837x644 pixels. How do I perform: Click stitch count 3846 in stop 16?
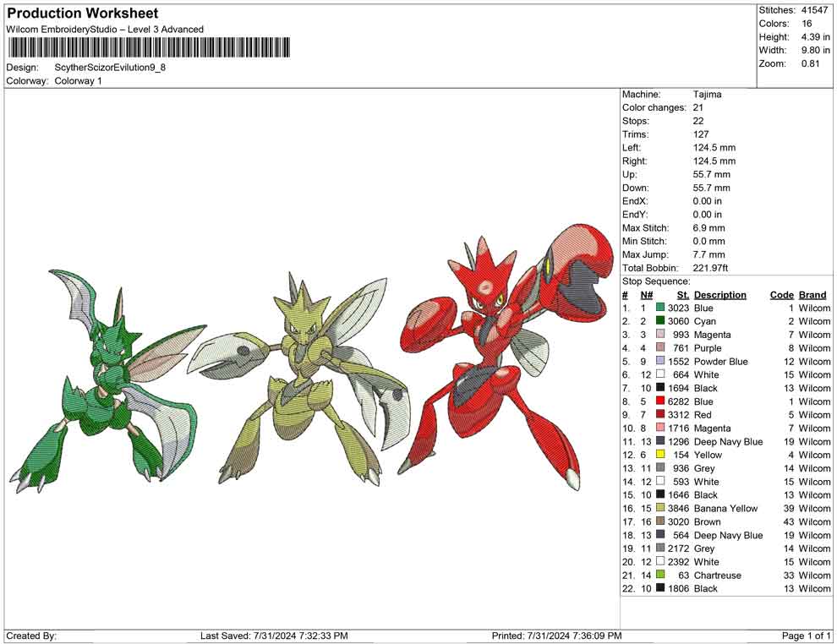(x=678, y=509)
